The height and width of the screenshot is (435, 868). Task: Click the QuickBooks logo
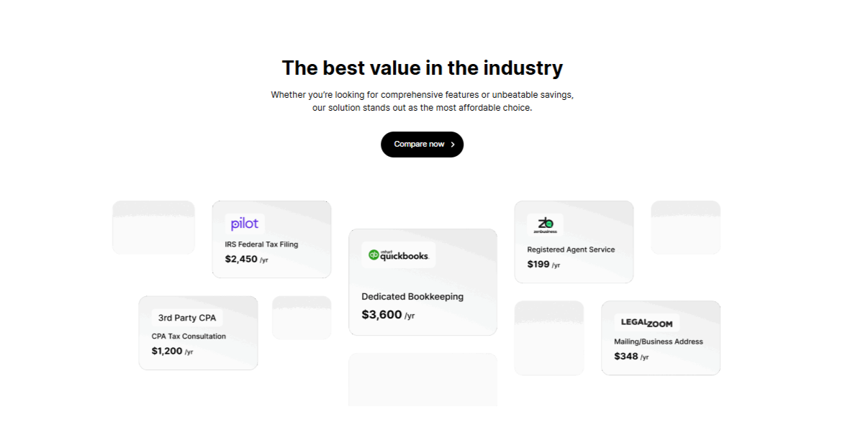[x=399, y=255]
